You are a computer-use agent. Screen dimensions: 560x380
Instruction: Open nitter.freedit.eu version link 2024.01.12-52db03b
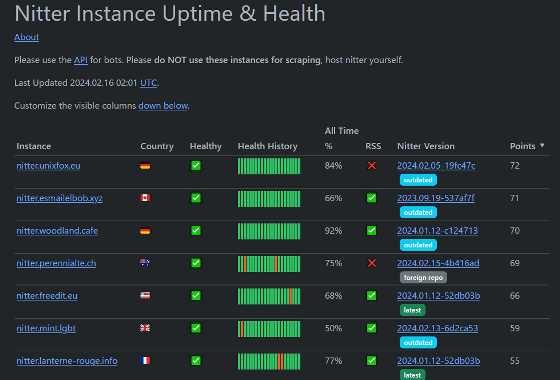click(x=439, y=296)
